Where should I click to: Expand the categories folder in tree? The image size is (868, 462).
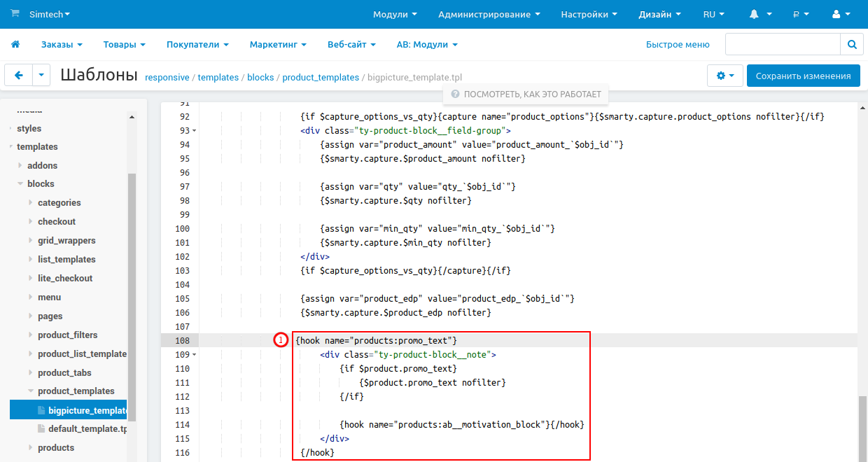31,203
